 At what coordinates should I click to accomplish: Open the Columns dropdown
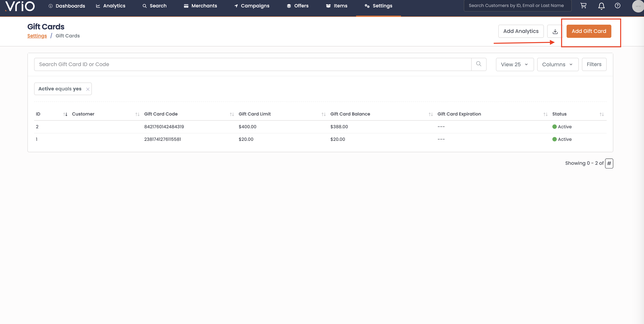[558, 64]
